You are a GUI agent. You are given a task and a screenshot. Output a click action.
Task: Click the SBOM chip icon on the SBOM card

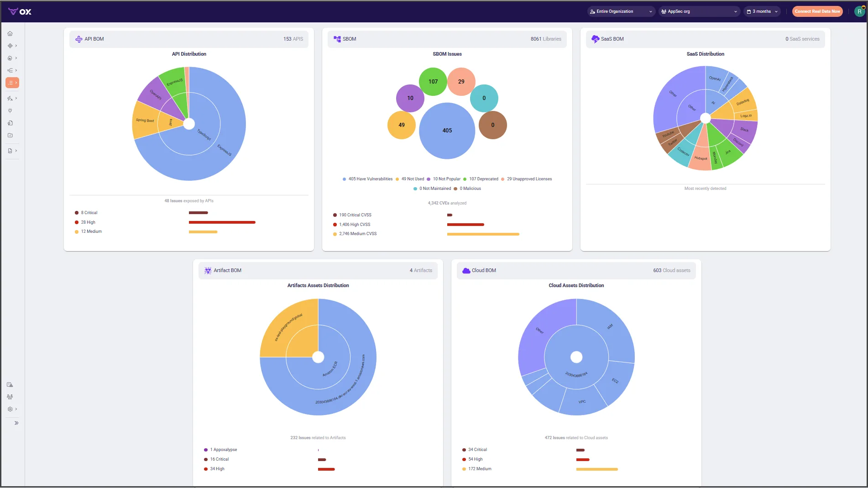(x=337, y=39)
